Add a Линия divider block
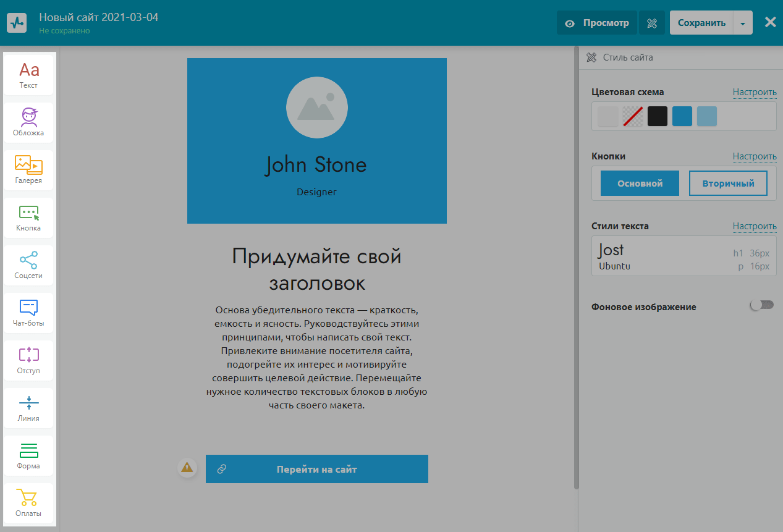 pyautogui.click(x=28, y=408)
